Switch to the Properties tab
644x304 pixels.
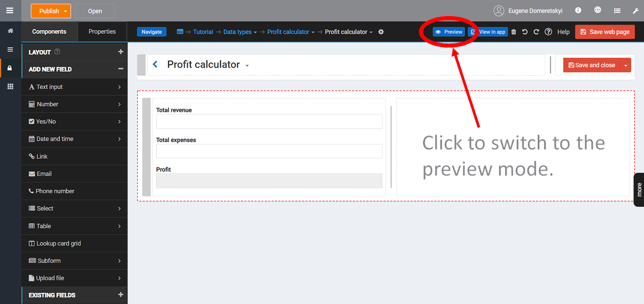tap(102, 32)
